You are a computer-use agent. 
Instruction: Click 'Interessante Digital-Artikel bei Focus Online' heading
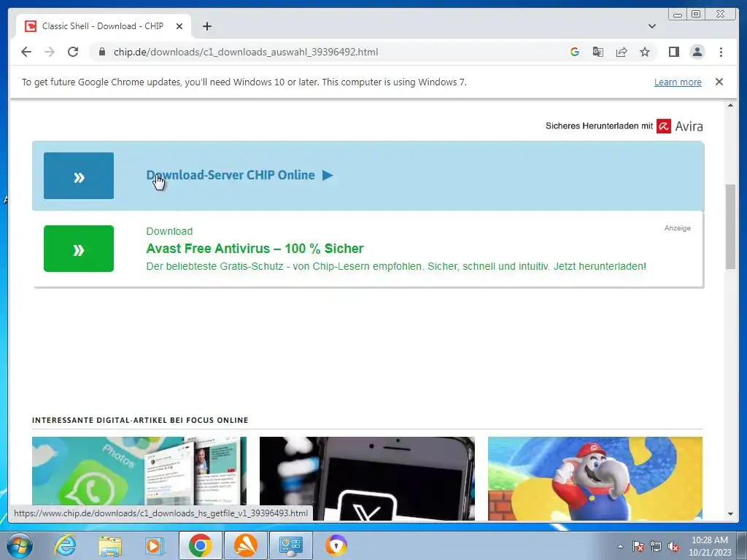pyautogui.click(x=140, y=420)
